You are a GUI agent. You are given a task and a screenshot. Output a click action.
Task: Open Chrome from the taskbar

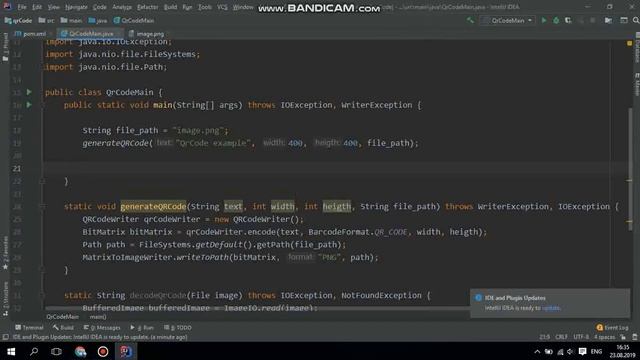coord(80,351)
